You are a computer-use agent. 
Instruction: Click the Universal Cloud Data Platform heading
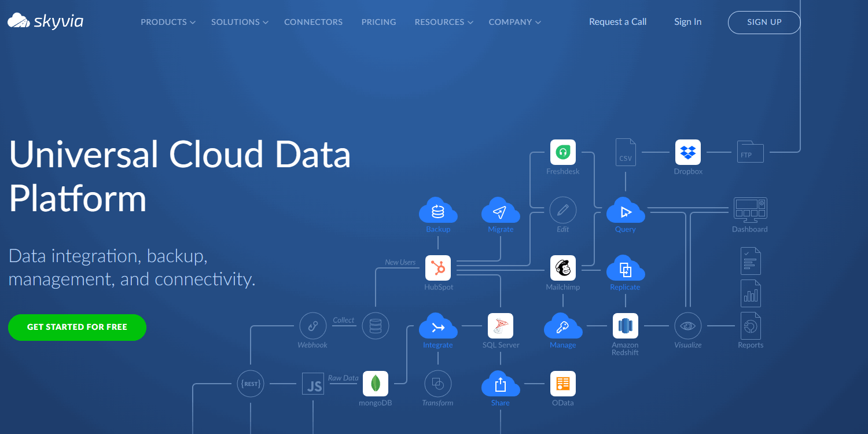179,176
